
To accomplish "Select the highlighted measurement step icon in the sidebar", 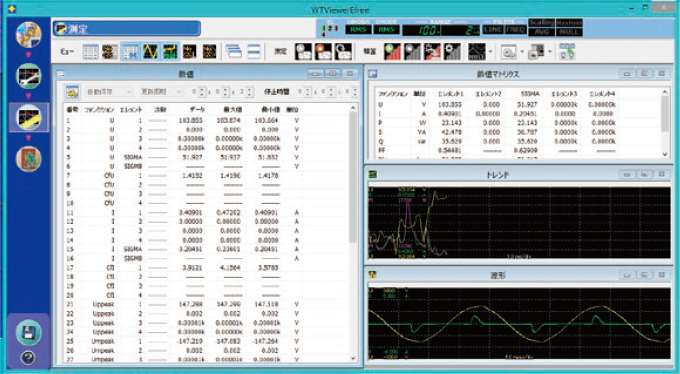I will (29, 118).
